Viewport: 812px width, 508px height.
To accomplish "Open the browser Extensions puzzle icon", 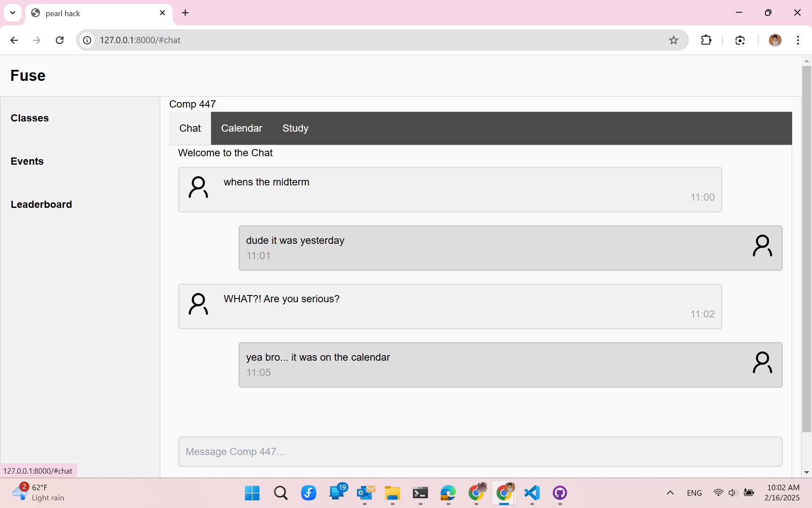I will tap(706, 40).
